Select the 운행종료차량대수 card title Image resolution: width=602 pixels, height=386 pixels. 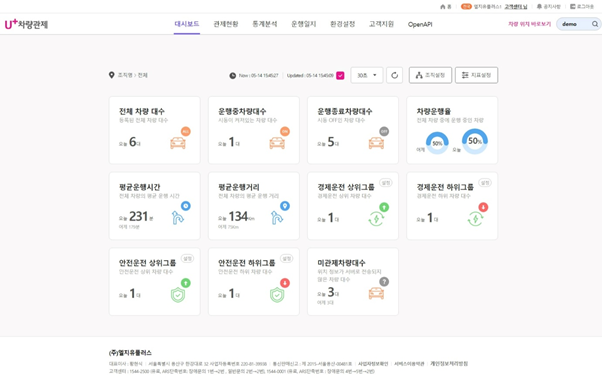[x=344, y=111]
